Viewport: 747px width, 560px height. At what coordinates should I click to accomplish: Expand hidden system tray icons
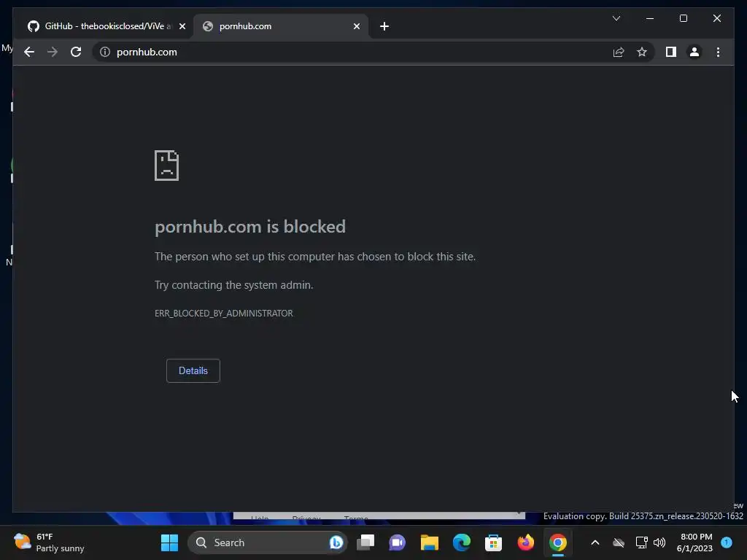coord(595,542)
